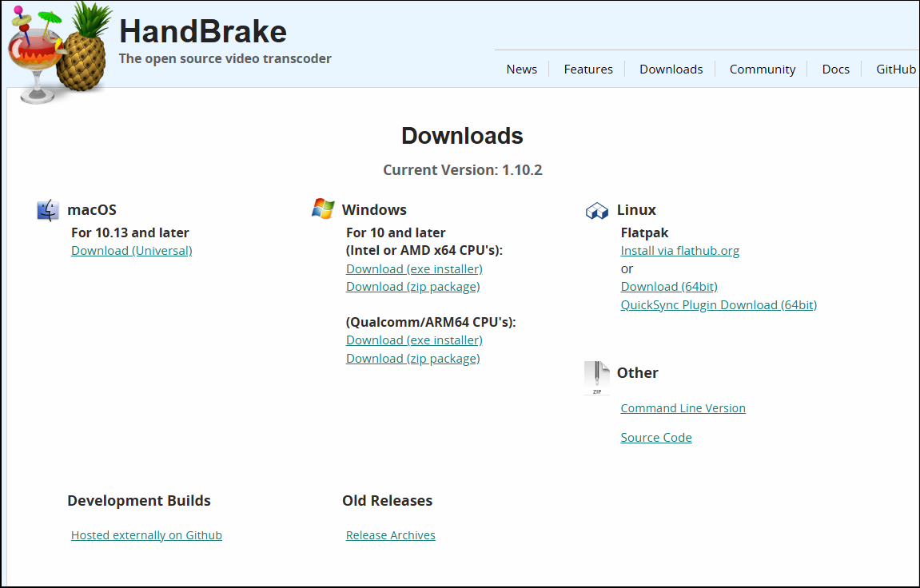Go to the GitHub page
920x588 pixels.
[895, 69]
